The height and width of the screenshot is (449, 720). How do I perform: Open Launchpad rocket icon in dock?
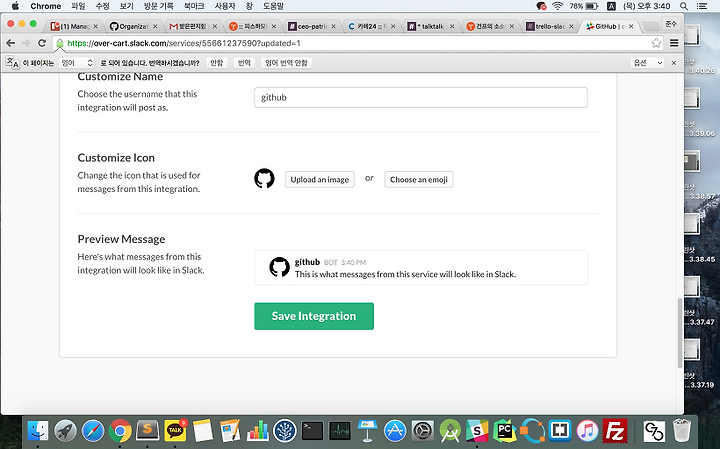tap(65, 431)
